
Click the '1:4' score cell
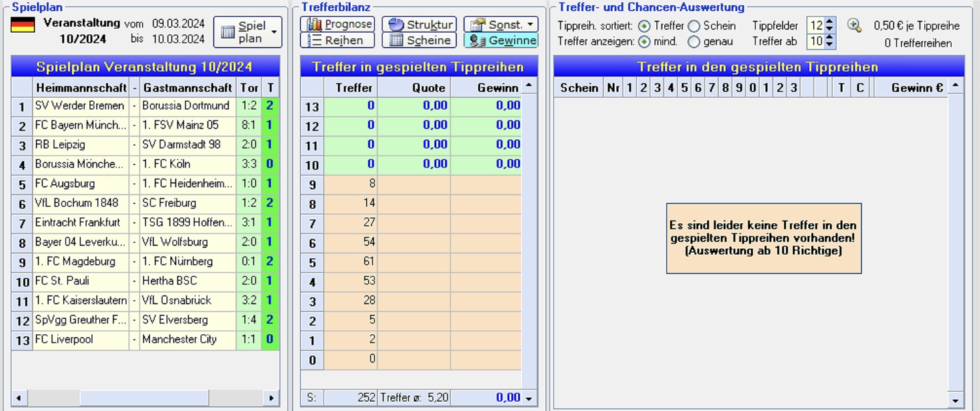(249, 320)
